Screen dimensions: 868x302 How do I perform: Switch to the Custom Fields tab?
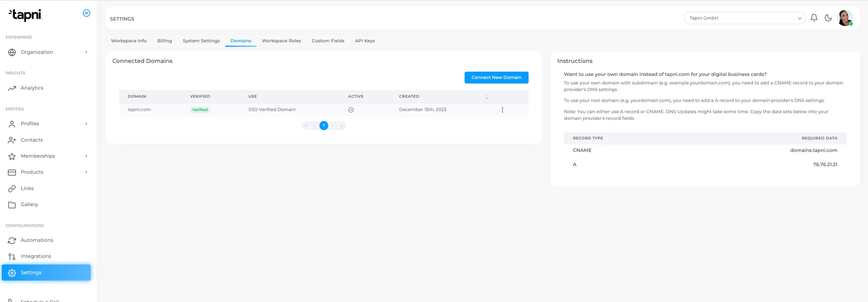pyautogui.click(x=328, y=41)
